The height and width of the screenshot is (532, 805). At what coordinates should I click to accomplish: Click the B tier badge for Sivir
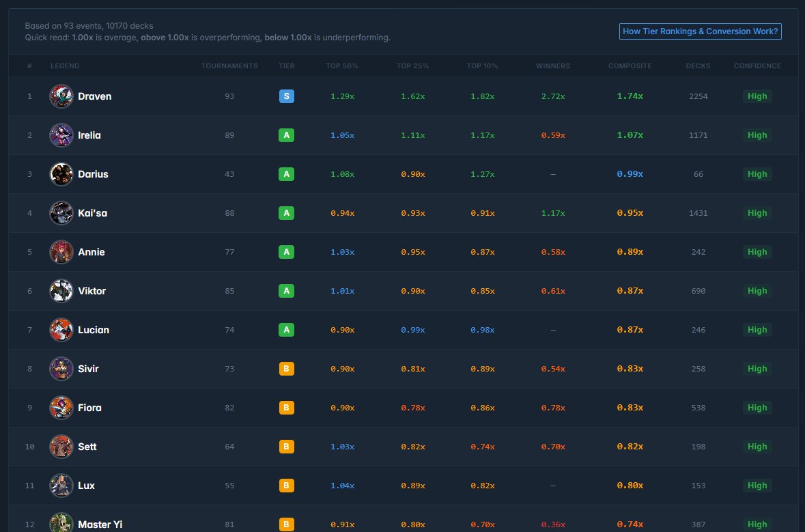(287, 369)
